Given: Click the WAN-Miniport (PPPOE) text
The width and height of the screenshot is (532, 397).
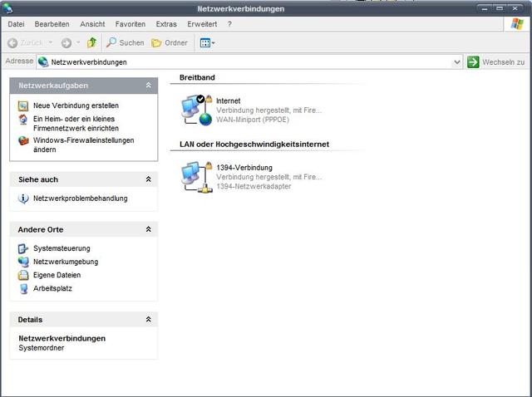Looking at the screenshot, I should (x=253, y=120).
